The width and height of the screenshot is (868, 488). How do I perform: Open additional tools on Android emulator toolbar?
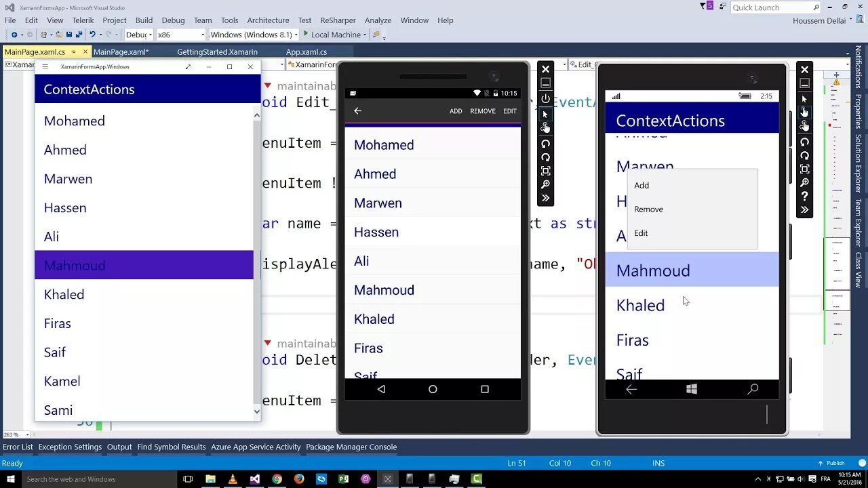point(545,198)
